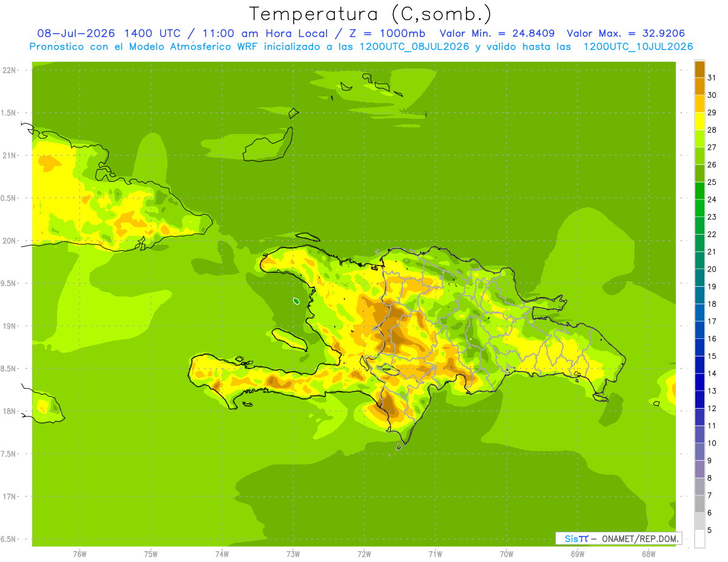Image resolution: width=728 pixels, height=562 pixels.
Task: Click the '68W' longitude label
Action: pos(649,554)
